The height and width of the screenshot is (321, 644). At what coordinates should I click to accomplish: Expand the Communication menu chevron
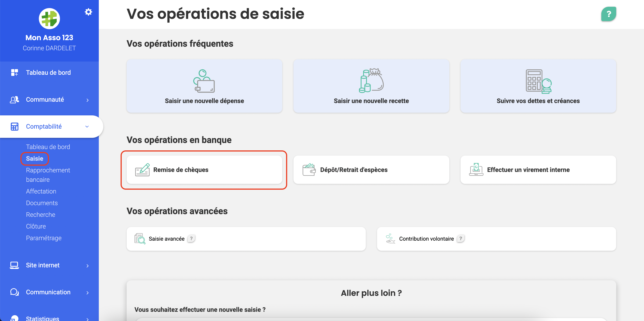[x=88, y=292]
